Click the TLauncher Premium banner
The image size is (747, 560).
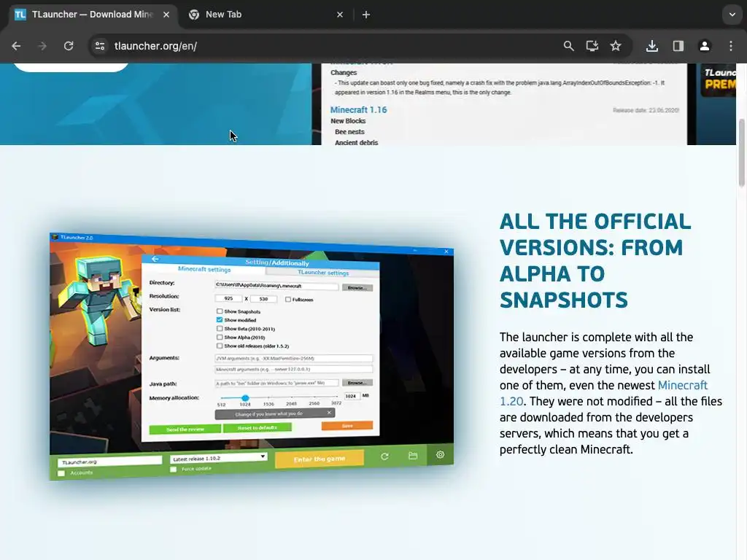pyautogui.click(x=718, y=80)
